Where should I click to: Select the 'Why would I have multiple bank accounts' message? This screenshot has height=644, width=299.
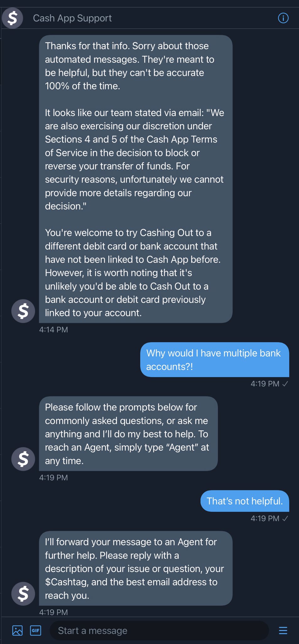coord(215,359)
